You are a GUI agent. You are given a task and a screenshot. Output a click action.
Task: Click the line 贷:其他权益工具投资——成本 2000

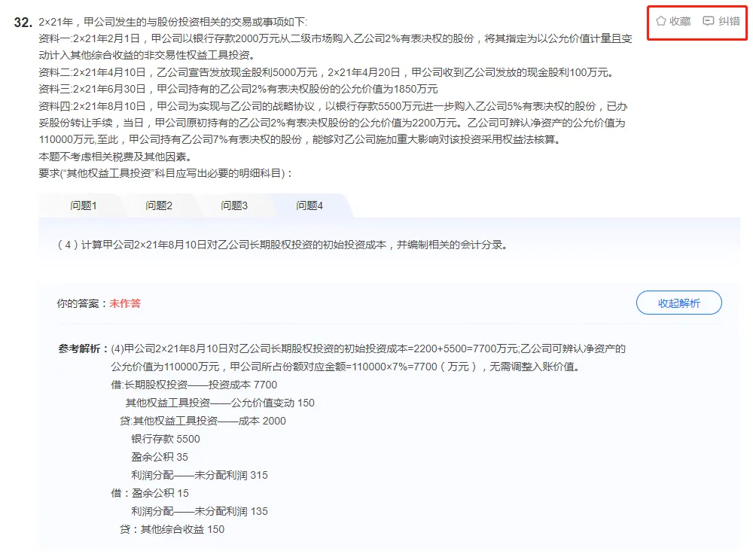click(x=203, y=421)
